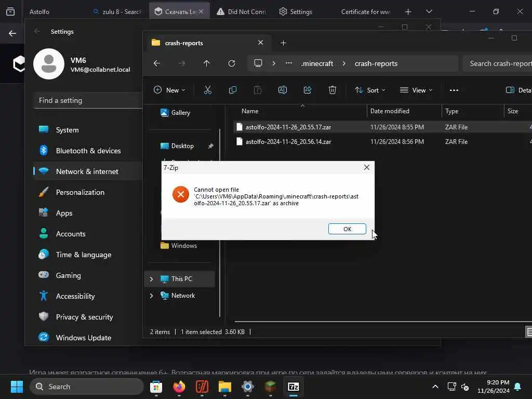Expand the address bar path ellipsis
532x399 pixels.
[x=289, y=63]
